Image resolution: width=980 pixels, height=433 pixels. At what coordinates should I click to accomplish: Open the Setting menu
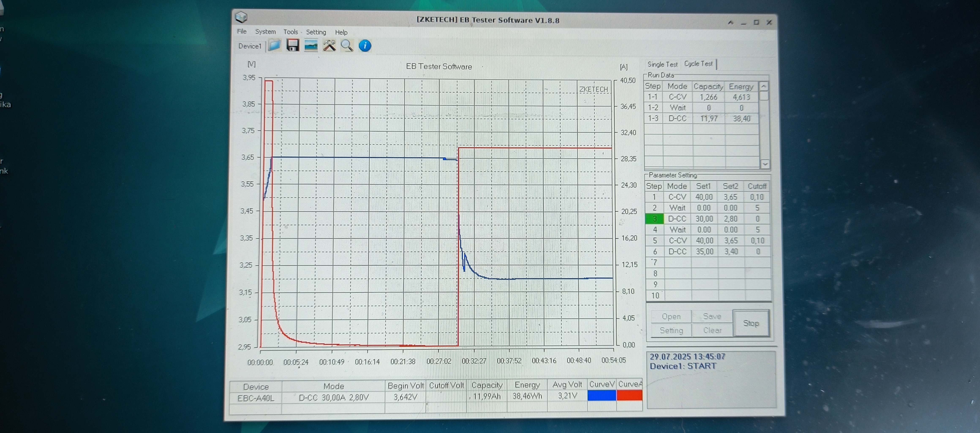pyautogui.click(x=316, y=32)
